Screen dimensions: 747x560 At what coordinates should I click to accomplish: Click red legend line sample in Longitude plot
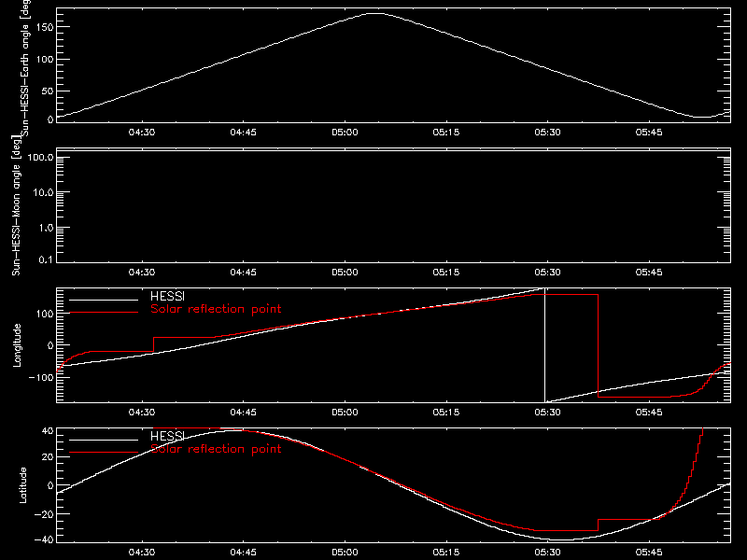click(x=104, y=313)
